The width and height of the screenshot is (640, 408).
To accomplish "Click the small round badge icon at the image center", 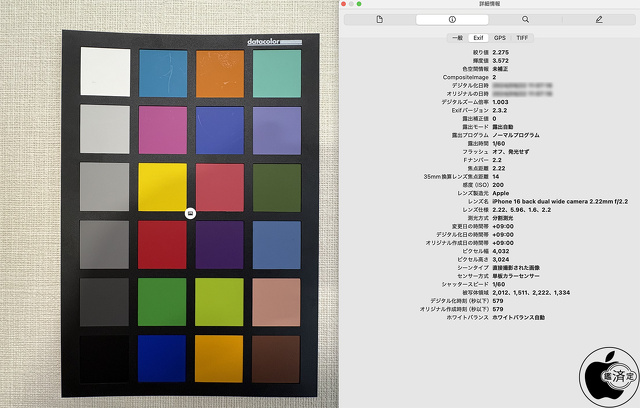I will coord(190,213).
